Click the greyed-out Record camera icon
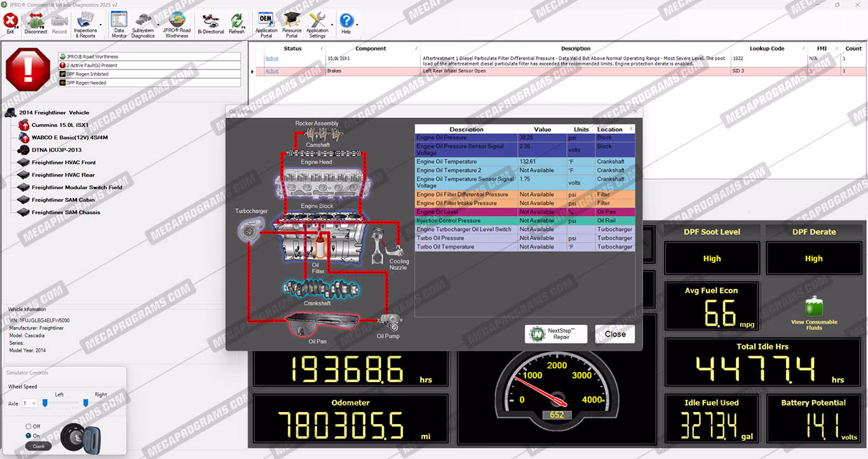This screenshot has width=868, height=459. pyautogui.click(x=59, y=23)
